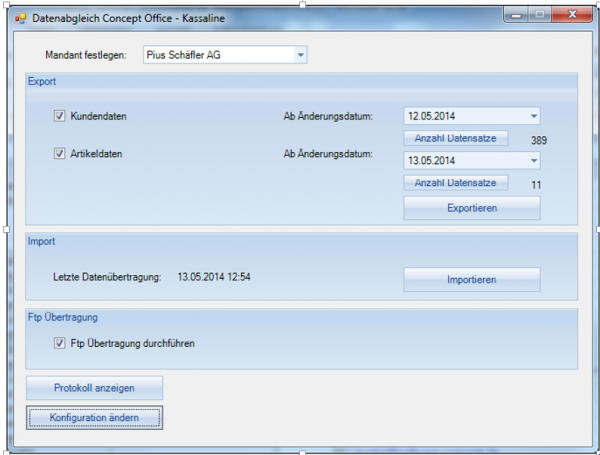Click the Artikeldaten record count 11
Screen dimensions: 600x455
click(x=536, y=184)
